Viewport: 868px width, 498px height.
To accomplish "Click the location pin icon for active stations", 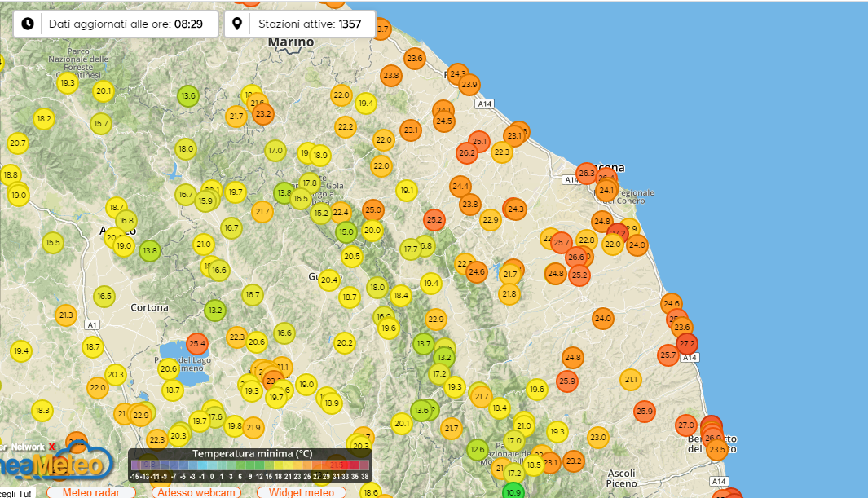I will point(237,24).
